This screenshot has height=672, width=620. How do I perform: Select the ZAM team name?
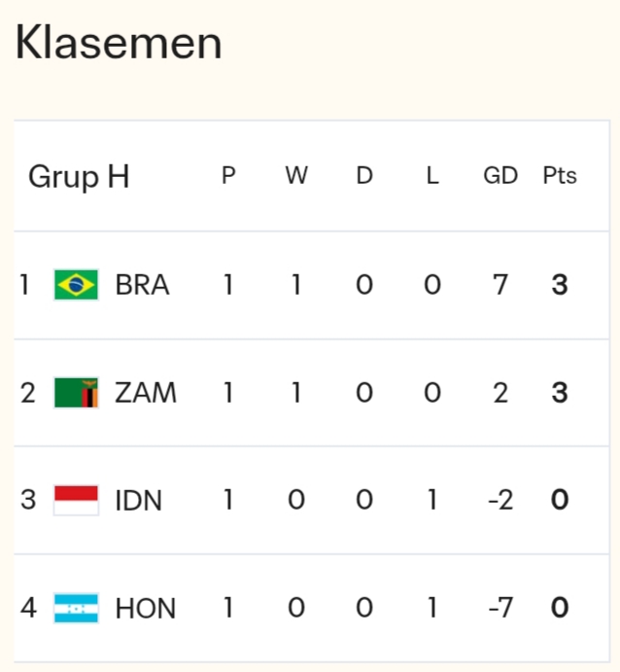tap(146, 393)
